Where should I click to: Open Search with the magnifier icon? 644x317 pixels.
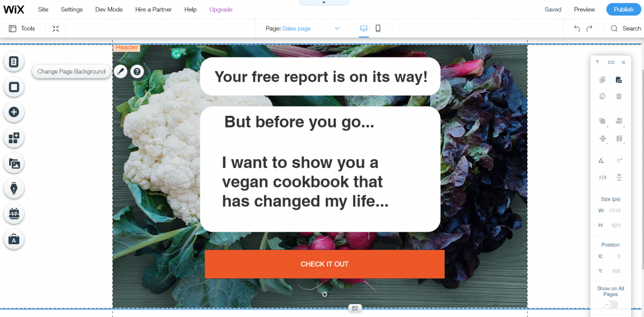[x=613, y=28]
